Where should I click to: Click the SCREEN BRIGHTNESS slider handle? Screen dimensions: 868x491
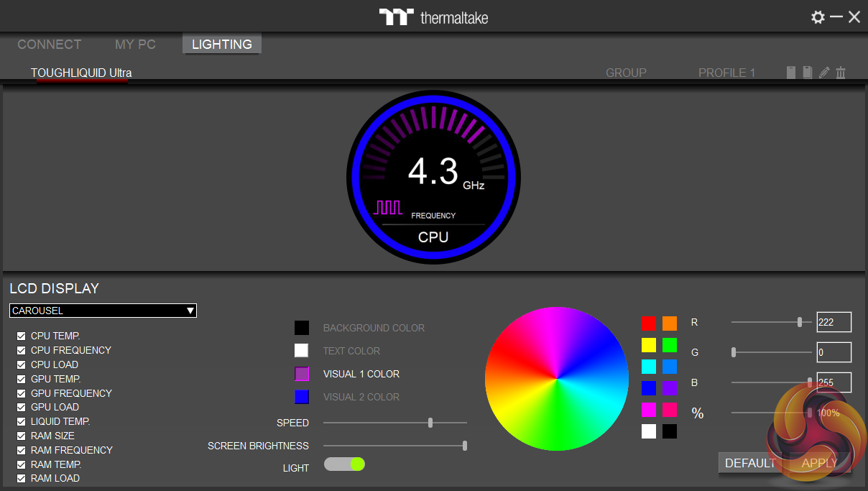pyautogui.click(x=465, y=446)
